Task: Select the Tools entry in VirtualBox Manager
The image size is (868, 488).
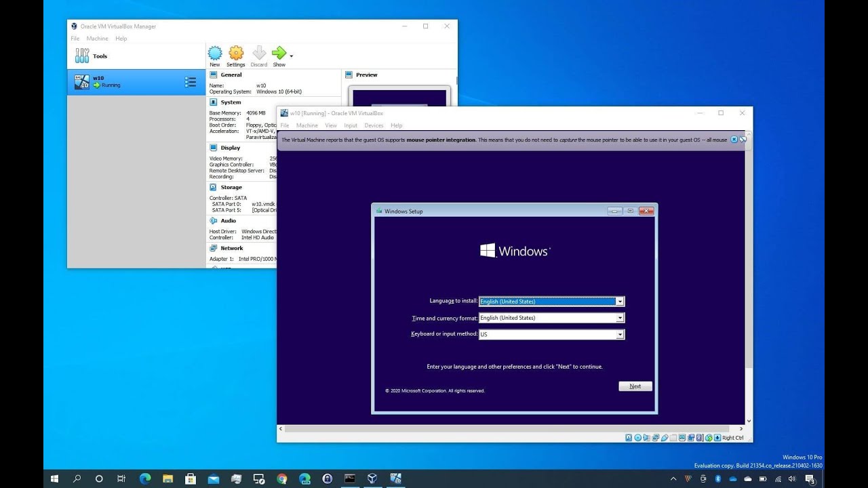Action: point(136,56)
